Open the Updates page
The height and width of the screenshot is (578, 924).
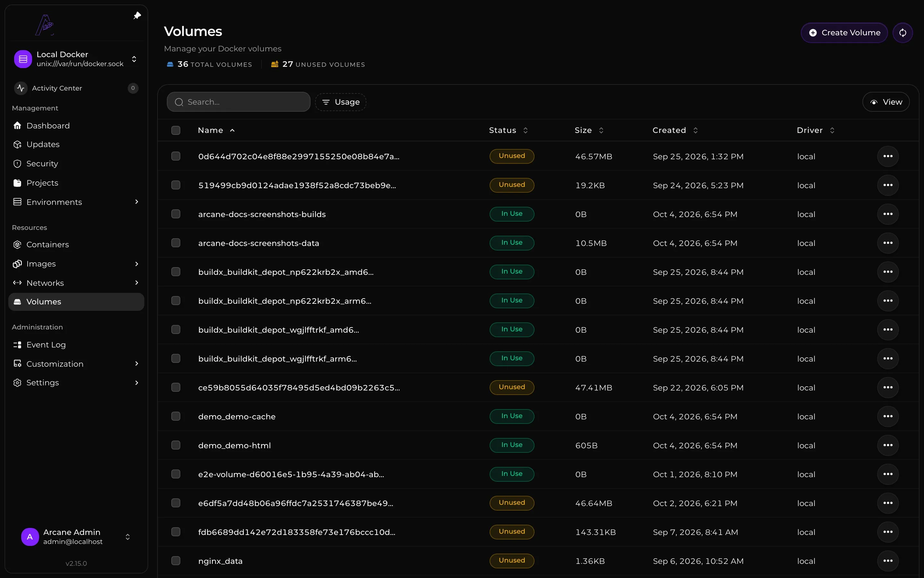pos(76,144)
